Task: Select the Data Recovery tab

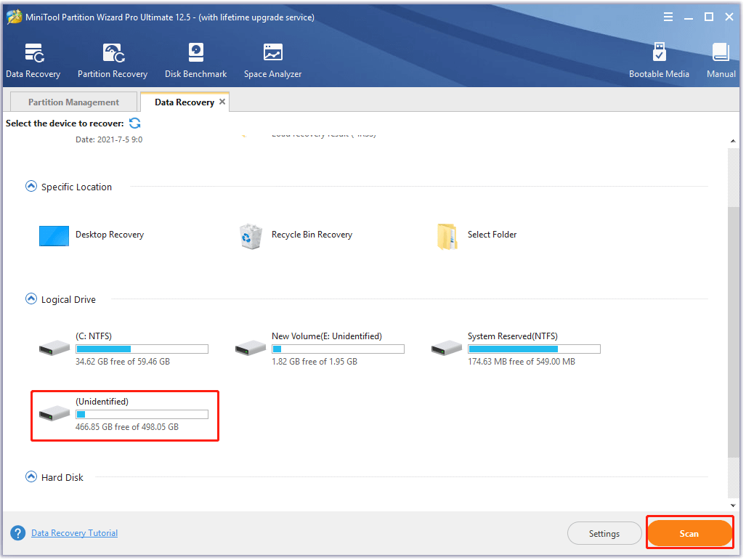Action: [x=184, y=102]
